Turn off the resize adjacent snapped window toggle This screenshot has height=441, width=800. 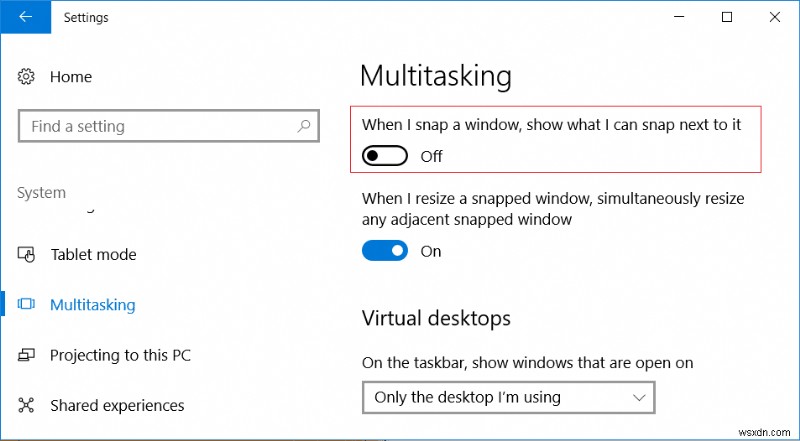[385, 251]
